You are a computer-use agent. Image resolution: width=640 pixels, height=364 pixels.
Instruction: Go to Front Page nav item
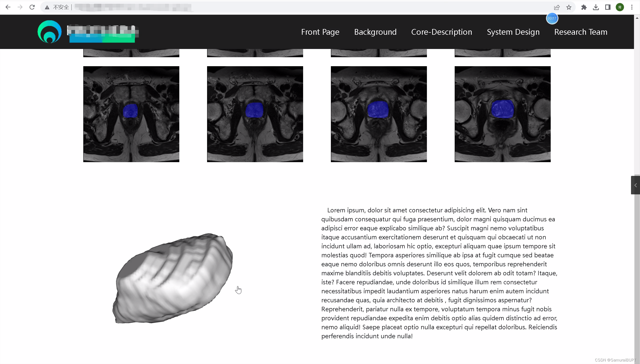click(320, 32)
